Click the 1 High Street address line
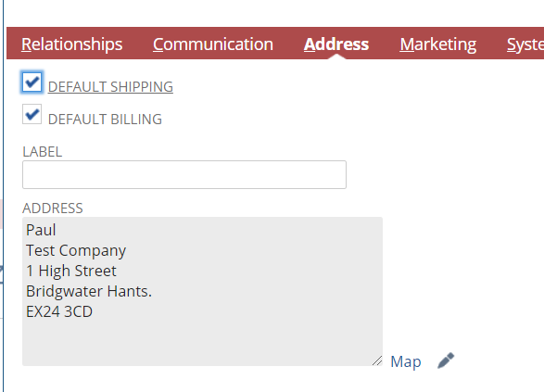544x392 pixels. pyautogui.click(x=71, y=271)
